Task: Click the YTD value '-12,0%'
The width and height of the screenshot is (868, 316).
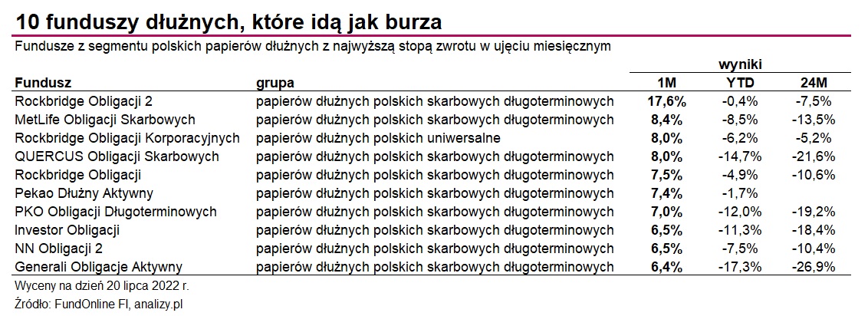Action: click(741, 212)
